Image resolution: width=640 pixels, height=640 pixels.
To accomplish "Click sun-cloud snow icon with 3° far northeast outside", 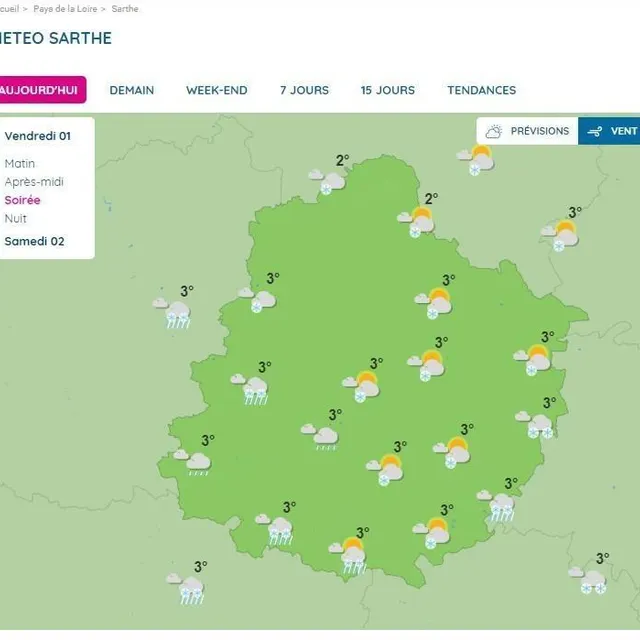I will pyautogui.click(x=560, y=236).
